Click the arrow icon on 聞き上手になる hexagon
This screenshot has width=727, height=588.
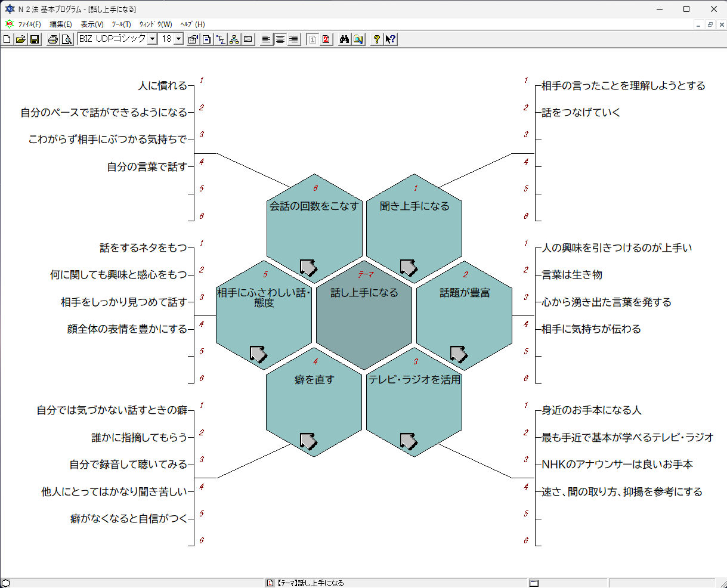[408, 268]
